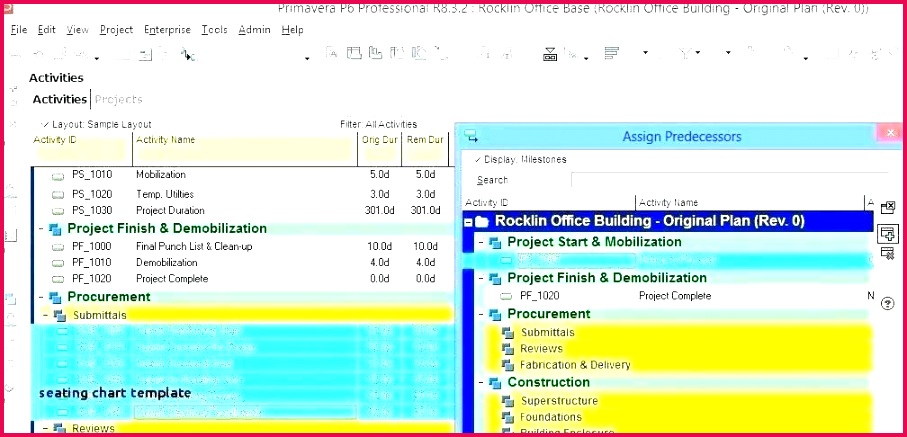The width and height of the screenshot is (907, 437).
Task: Collapse the Procurement group in Activities table
Action: coord(41,297)
